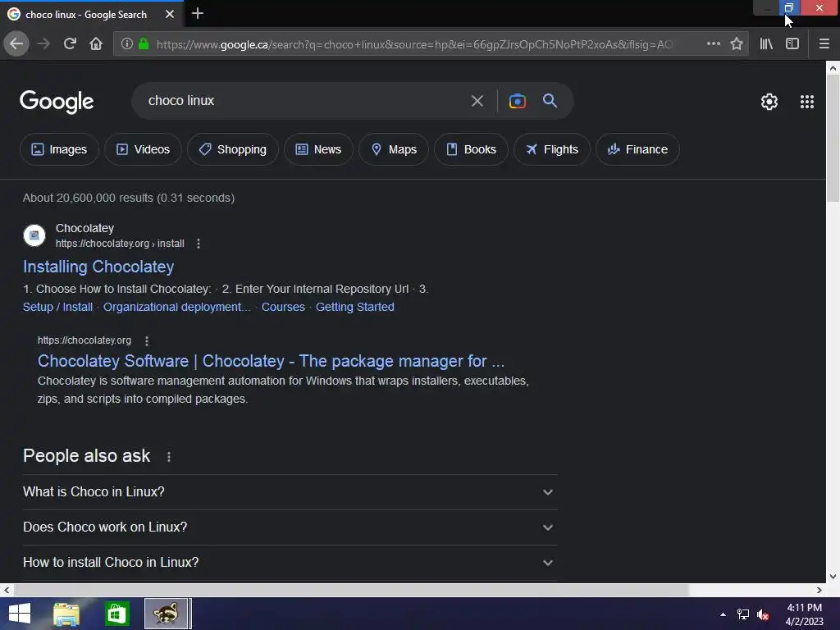Click the green padlock security icon
Image resolution: width=840 pixels, height=630 pixels.
click(144, 44)
